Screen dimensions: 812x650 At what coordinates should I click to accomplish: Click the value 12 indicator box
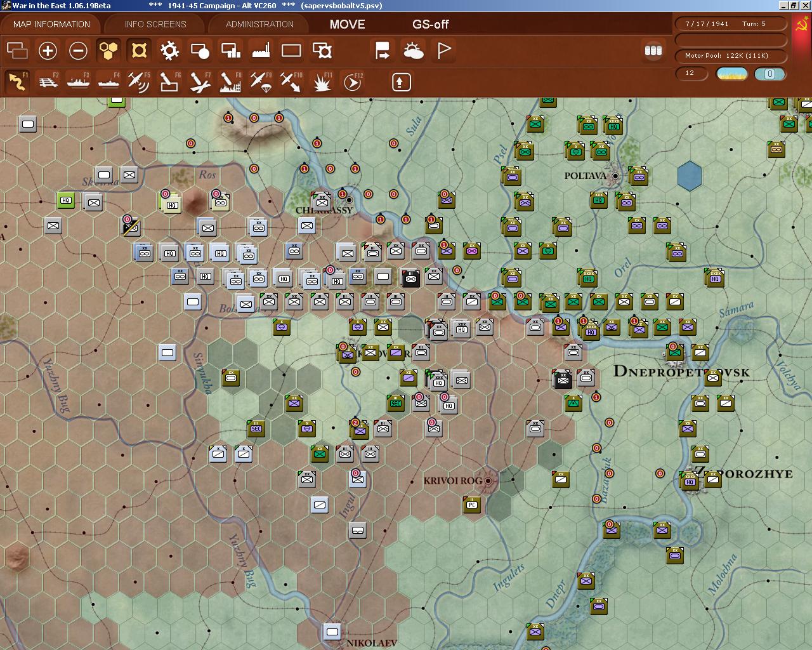pos(692,73)
